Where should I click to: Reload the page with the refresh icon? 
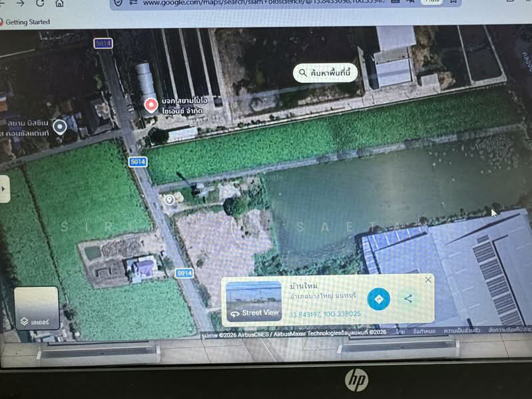pyautogui.click(x=40, y=3)
